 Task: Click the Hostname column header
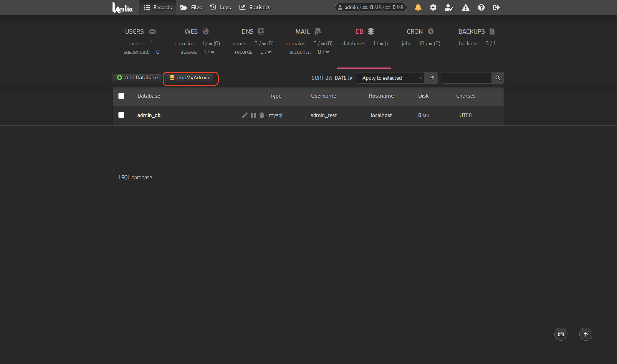click(x=381, y=96)
